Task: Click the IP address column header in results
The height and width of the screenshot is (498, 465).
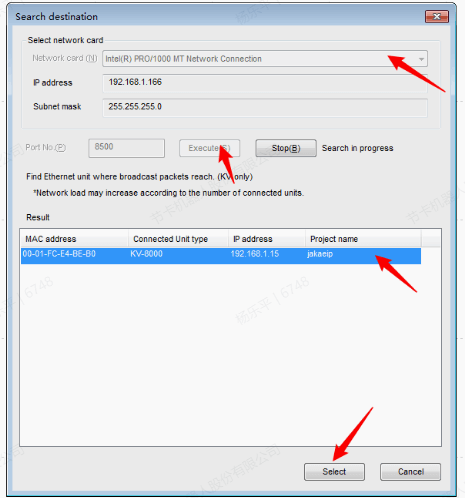Action: coord(267,239)
